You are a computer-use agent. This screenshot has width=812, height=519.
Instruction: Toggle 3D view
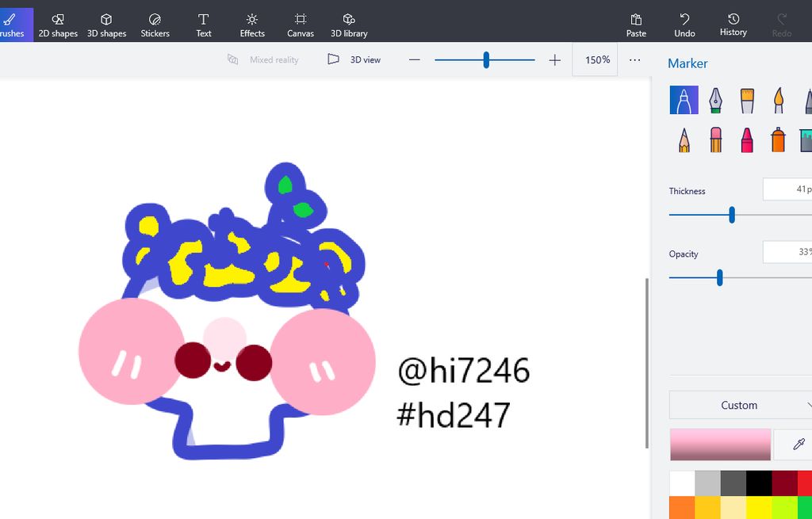click(354, 59)
